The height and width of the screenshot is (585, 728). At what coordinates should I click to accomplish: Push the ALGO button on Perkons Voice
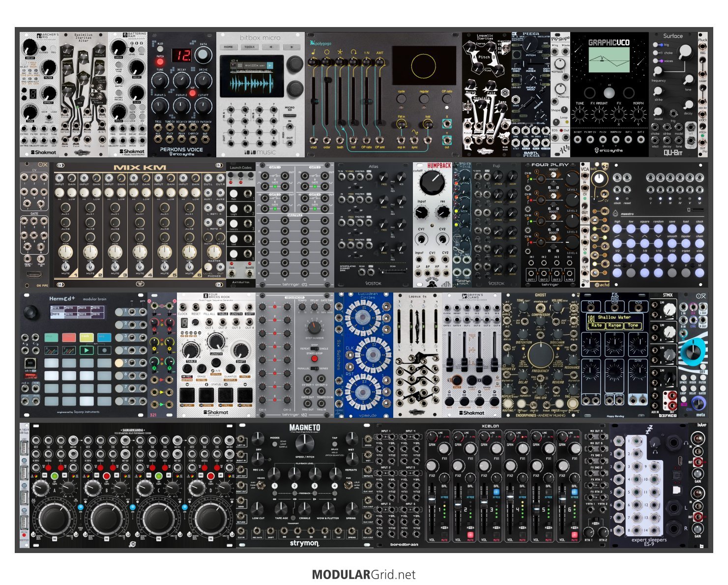point(160,50)
